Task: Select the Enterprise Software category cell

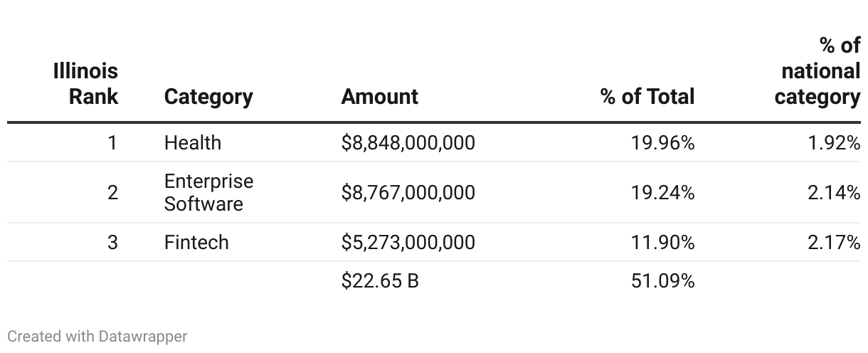Action: tap(208, 192)
